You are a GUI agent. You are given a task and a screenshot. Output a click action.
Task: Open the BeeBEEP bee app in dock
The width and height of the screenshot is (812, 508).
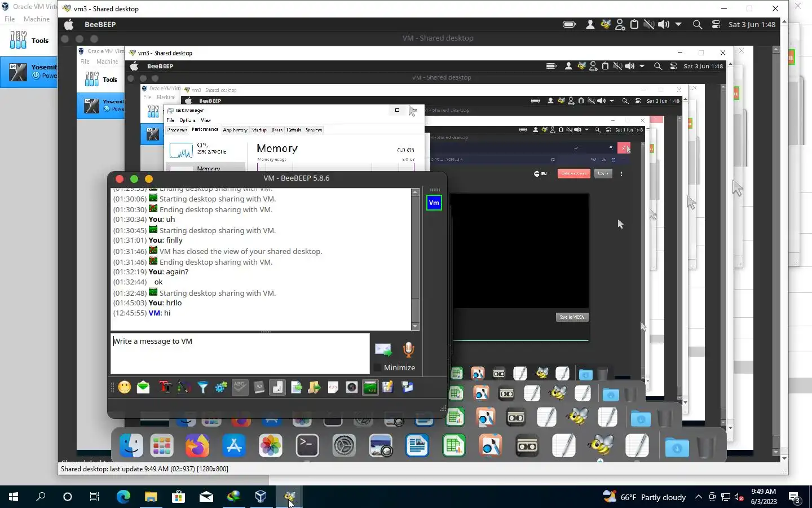point(601,446)
